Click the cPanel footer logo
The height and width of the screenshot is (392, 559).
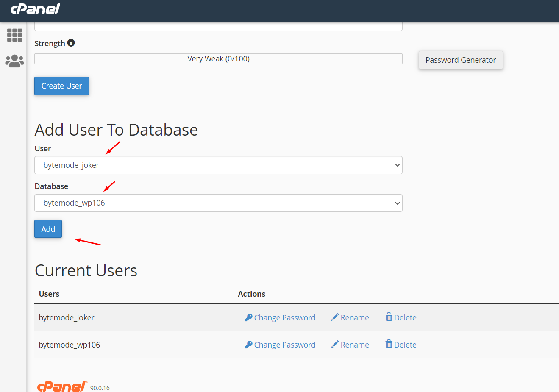point(62,386)
